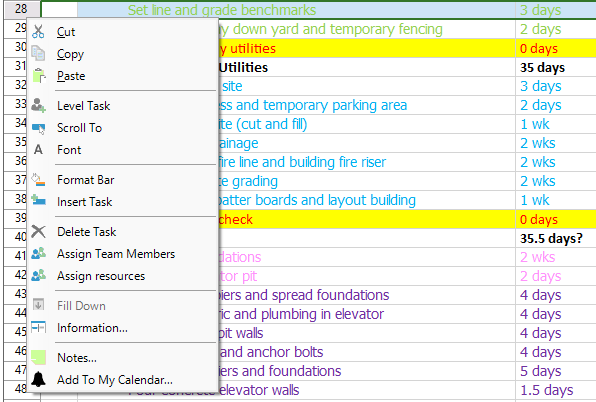Click the Set line and grade benchmarks task
The height and width of the screenshot is (402, 596).
[222, 10]
